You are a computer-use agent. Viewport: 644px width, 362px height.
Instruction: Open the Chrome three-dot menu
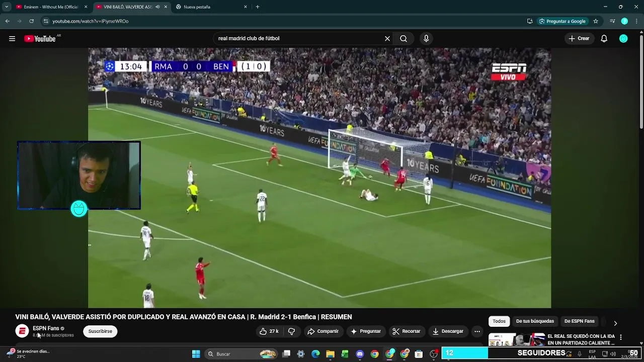click(636, 21)
